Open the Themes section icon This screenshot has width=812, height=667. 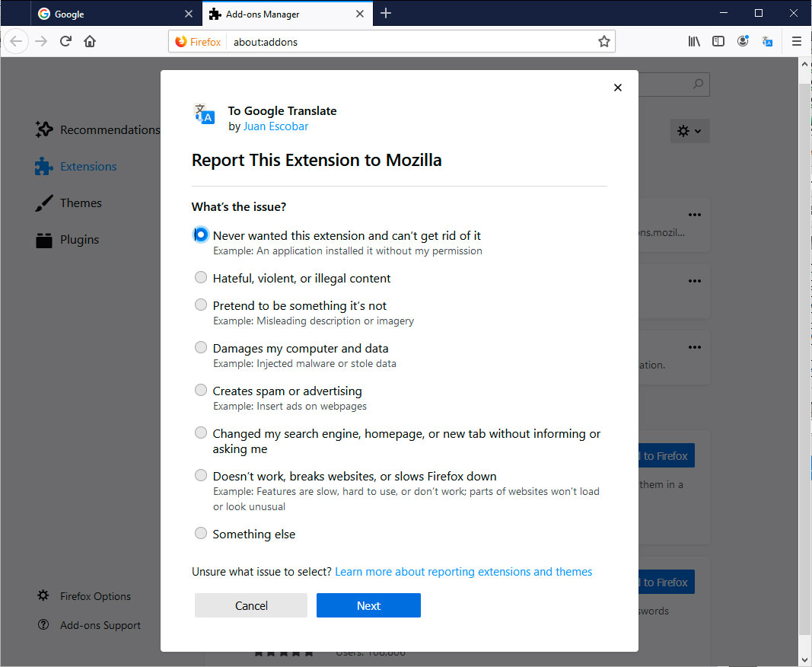point(43,203)
